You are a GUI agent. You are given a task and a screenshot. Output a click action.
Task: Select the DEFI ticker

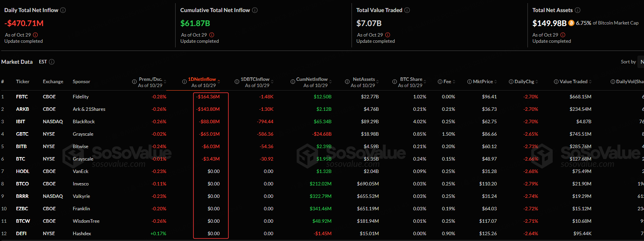(x=21, y=234)
